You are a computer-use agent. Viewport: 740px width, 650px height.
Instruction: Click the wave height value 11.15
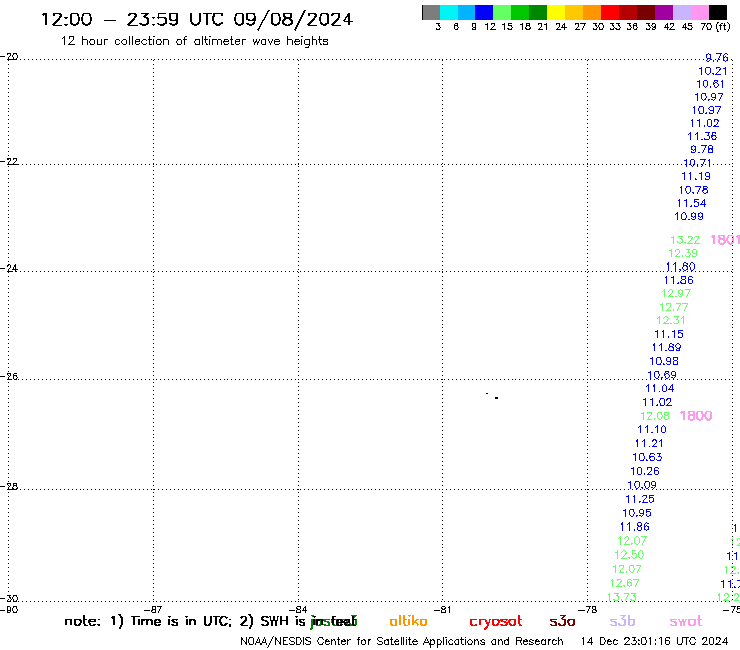(669, 334)
